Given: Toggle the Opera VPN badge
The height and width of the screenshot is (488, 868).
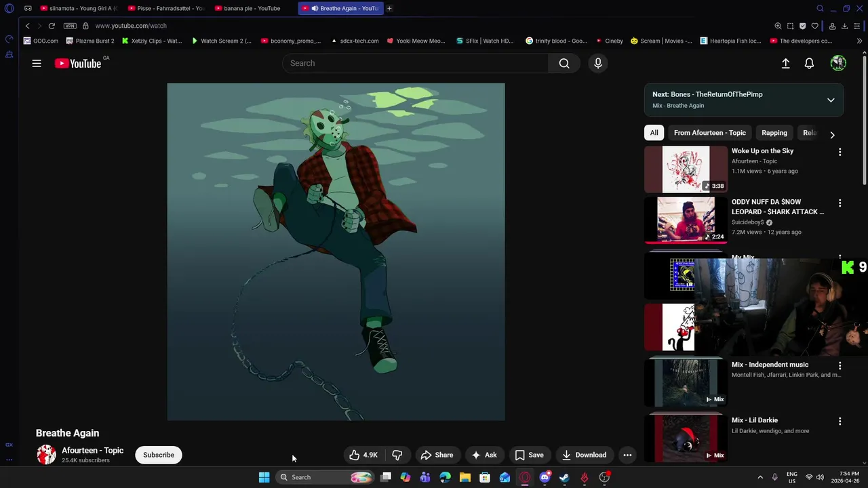Looking at the screenshot, I should click(x=70, y=26).
